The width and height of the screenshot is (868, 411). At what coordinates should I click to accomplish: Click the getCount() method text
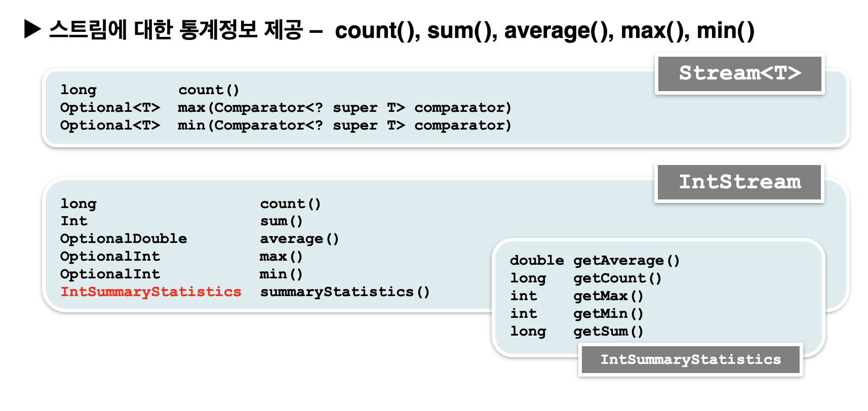pyautogui.click(x=617, y=278)
